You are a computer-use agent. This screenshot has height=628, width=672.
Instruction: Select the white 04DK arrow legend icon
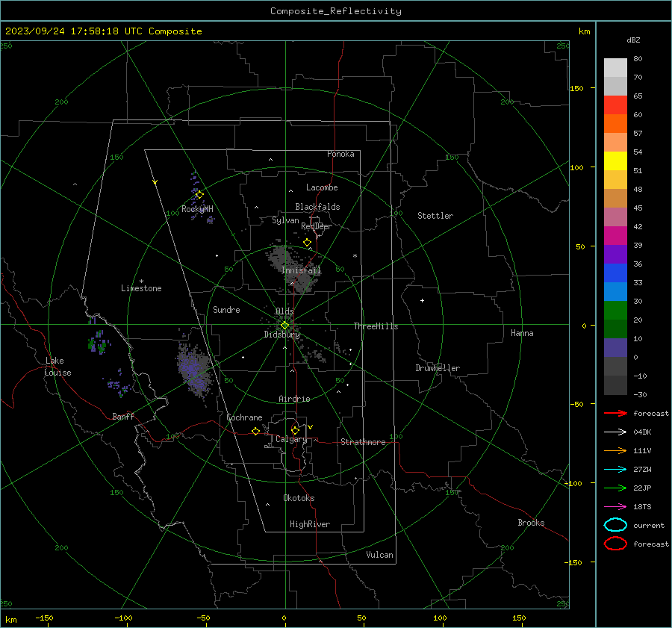tap(615, 432)
